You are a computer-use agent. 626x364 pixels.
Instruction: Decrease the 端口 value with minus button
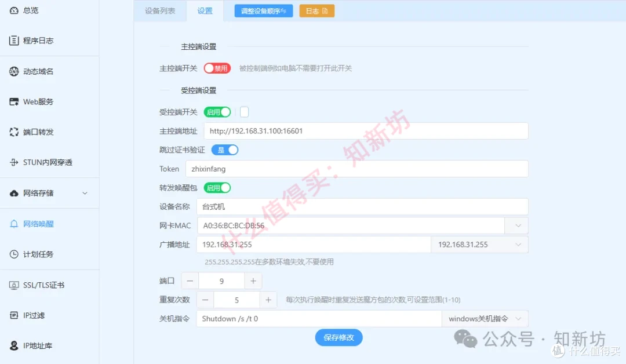coord(190,281)
